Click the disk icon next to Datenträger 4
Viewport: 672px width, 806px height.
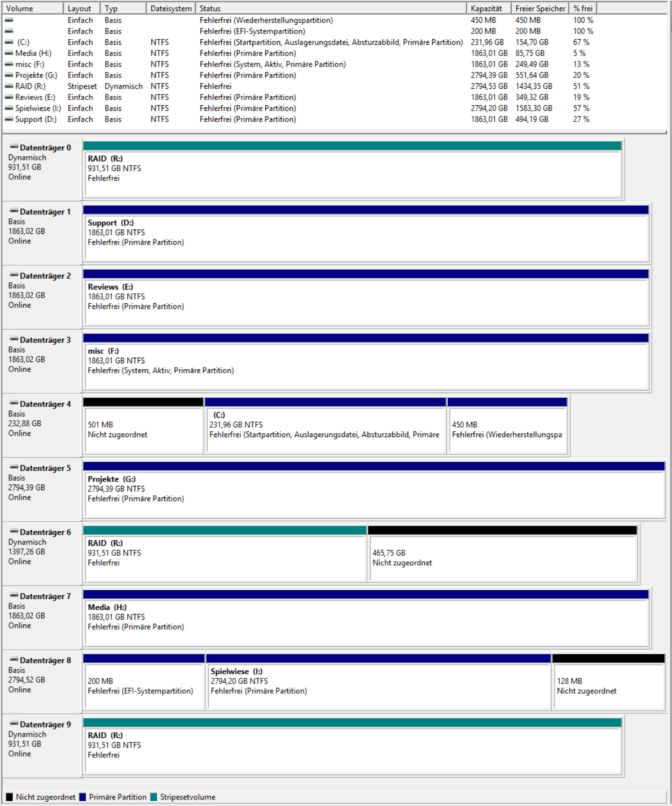click(14, 403)
